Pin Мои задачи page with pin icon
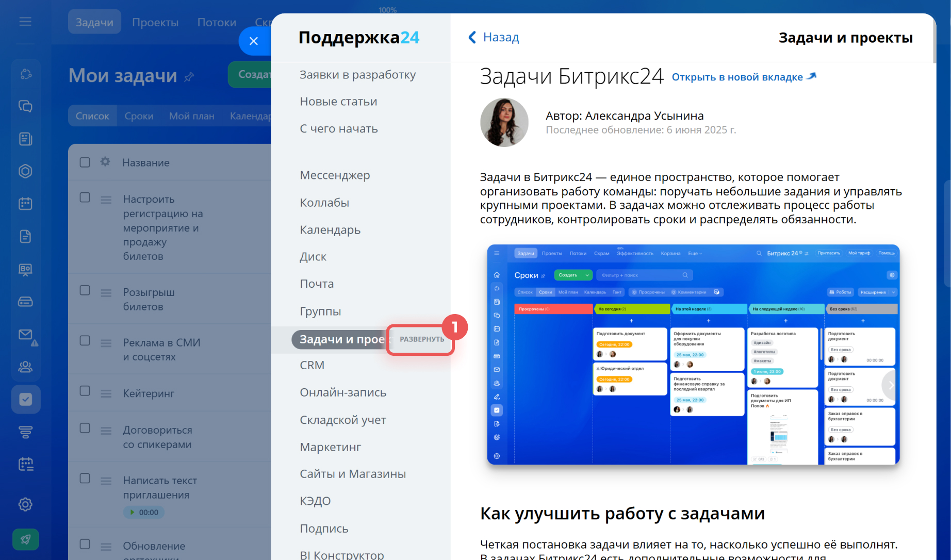The height and width of the screenshot is (560, 951). [x=189, y=77]
